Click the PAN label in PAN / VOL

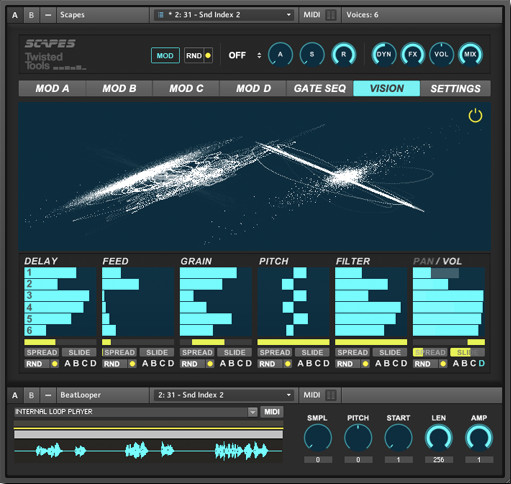click(x=423, y=261)
